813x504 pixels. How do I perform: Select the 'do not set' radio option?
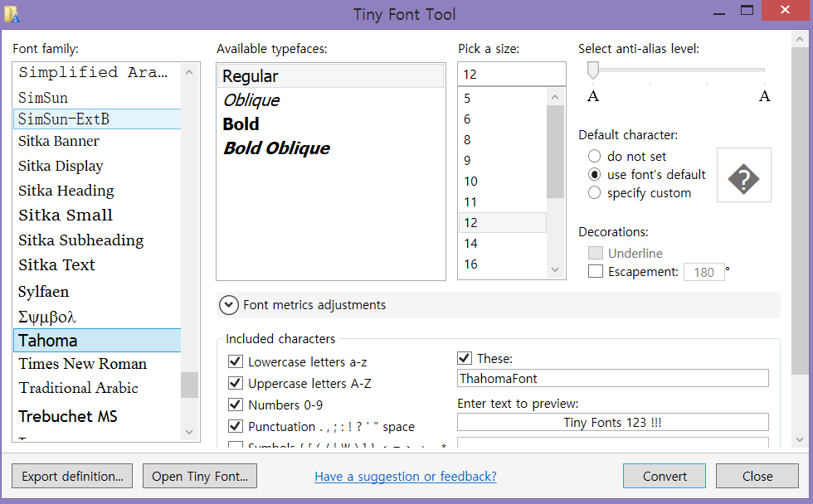tap(594, 156)
